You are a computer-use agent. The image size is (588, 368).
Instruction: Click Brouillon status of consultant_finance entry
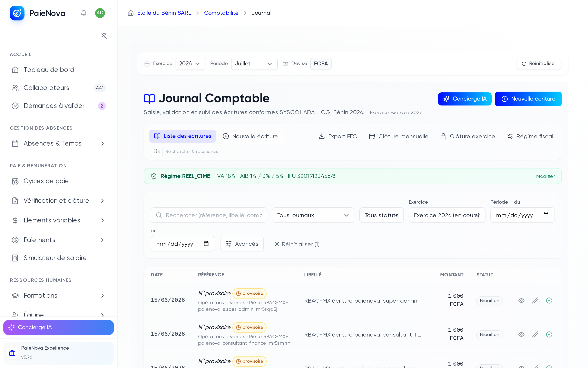[x=489, y=334]
